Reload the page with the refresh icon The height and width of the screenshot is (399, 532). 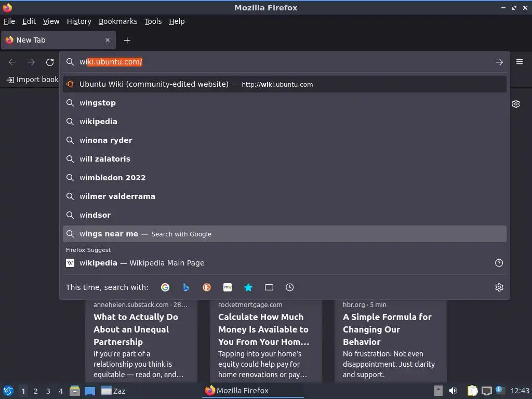[x=50, y=62]
